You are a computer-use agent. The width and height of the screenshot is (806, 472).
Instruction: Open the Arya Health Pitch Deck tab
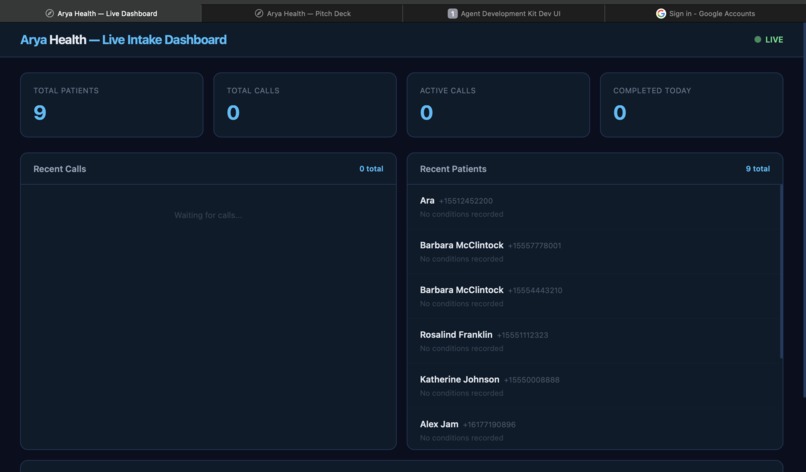(x=302, y=13)
